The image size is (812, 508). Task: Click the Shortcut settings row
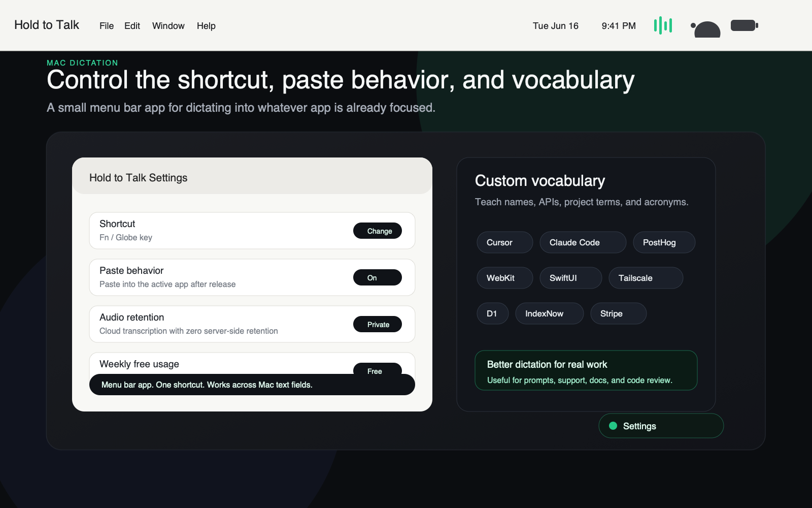(252, 231)
